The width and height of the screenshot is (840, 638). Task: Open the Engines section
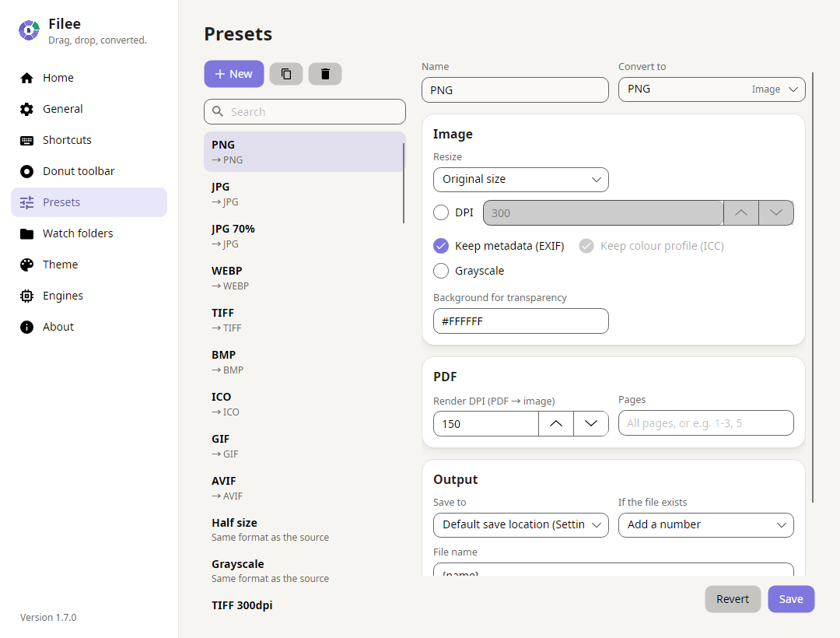(89, 296)
